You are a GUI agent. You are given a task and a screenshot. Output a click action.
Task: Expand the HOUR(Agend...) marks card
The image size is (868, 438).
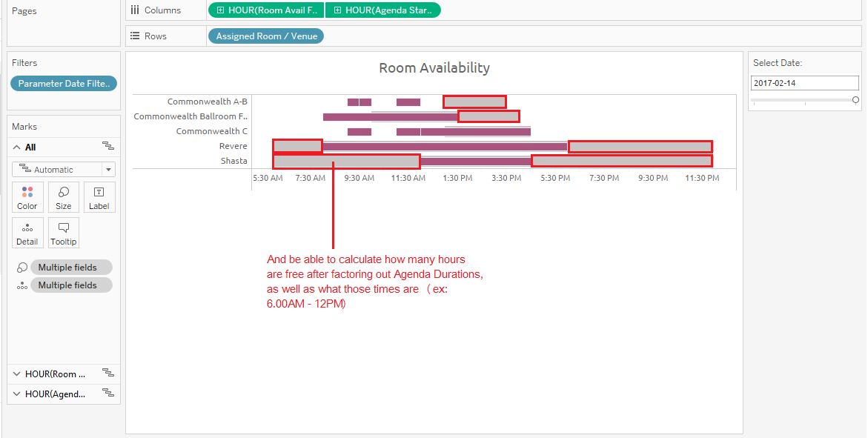click(16, 394)
